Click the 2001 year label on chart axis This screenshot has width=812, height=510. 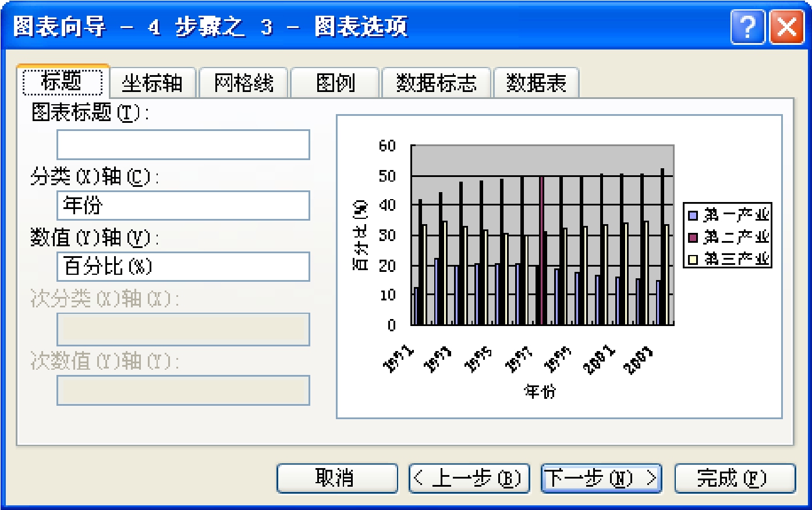click(x=599, y=360)
